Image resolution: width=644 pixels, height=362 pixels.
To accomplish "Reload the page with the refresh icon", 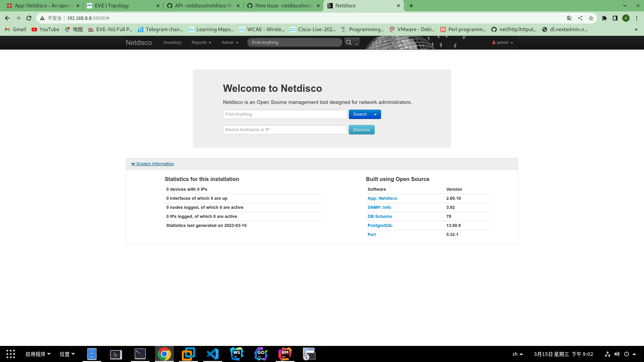I will (x=29, y=18).
